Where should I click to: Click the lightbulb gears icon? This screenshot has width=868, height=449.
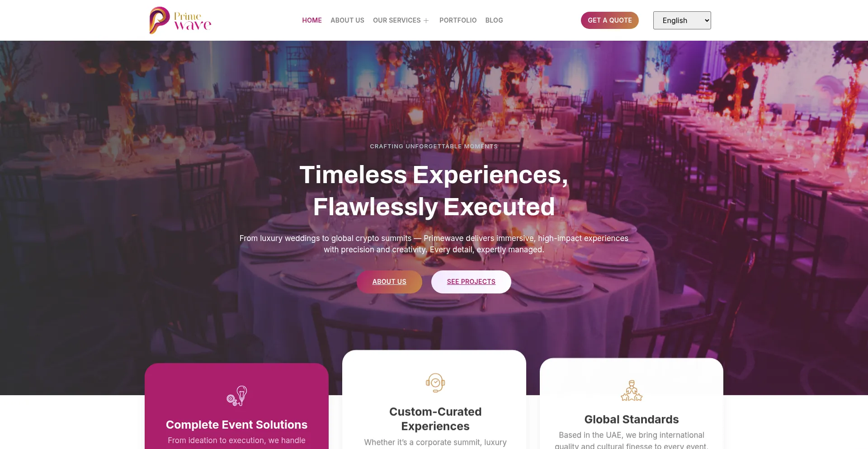point(236,396)
